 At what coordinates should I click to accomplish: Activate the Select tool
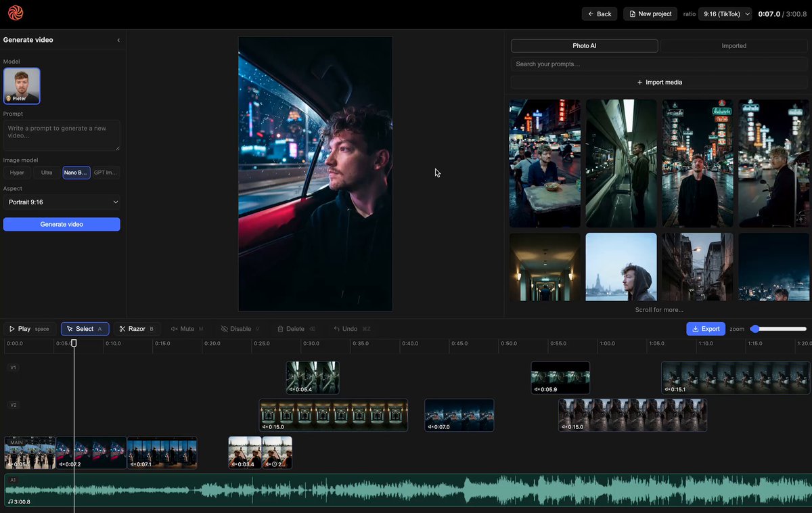[x=85, y=329]
